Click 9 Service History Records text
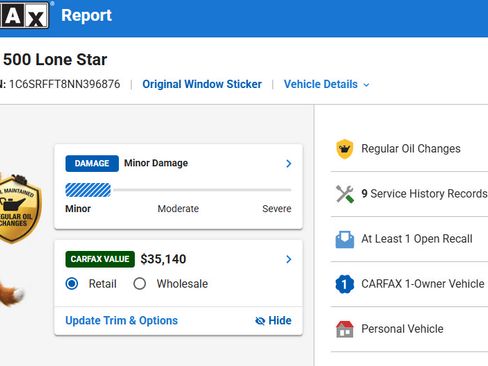This screenshot has width=488, height=366. coord(424,194)
